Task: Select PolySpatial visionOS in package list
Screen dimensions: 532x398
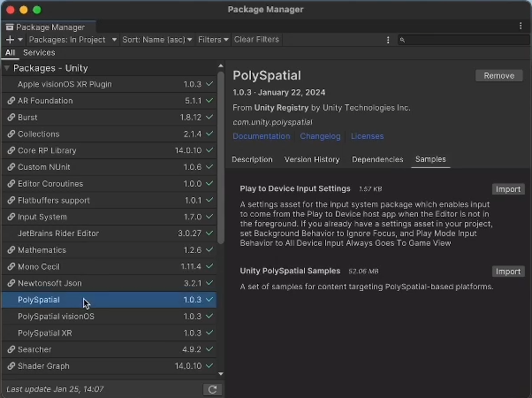Action: click(x=56, y=317)
